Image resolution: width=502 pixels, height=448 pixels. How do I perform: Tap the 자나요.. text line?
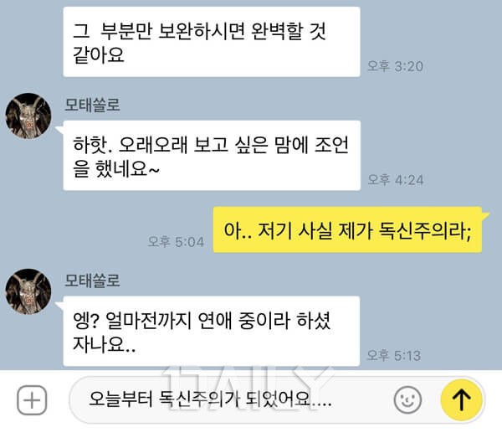104,344
